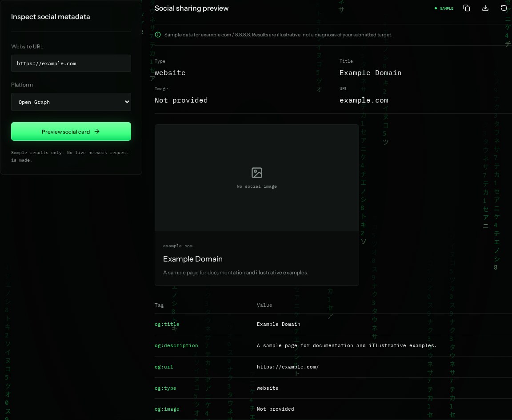Screen dimensions: 512x420
Task: Click the 'Example Domain' value under Title
Action: [x=370, y=73]
